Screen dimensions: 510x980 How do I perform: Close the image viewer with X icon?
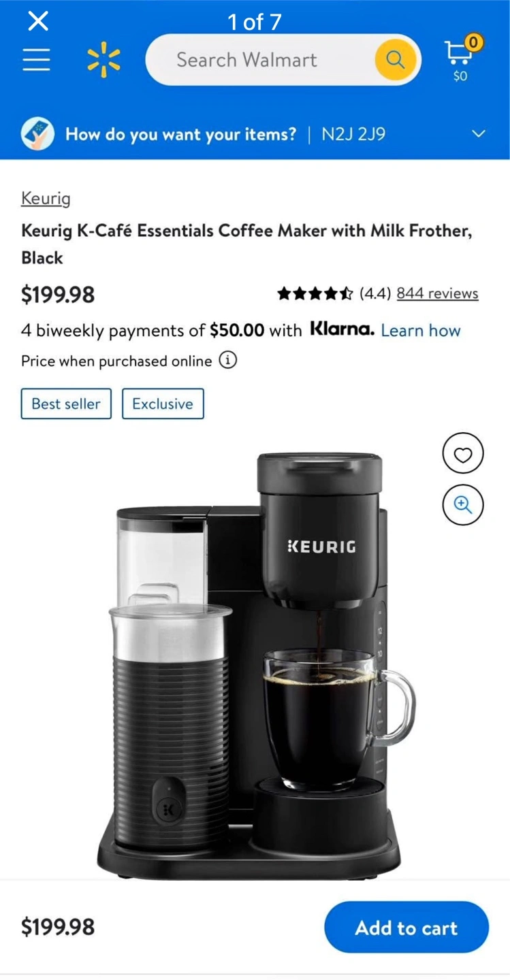pyautogui.click(x=38, y=21)
